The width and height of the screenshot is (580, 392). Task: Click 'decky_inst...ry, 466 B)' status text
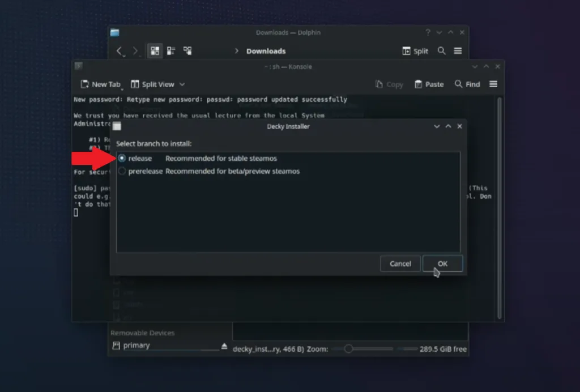[268, 349]
